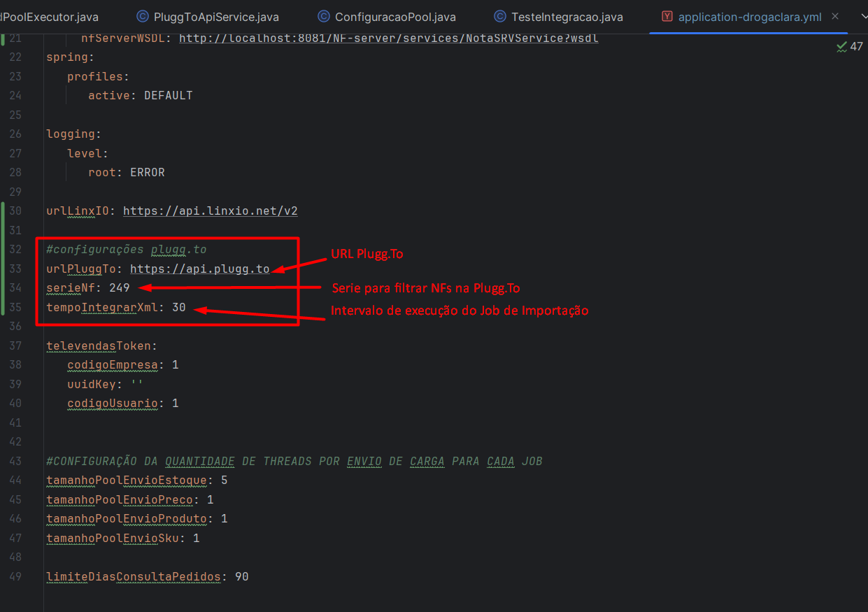Click the limiteDiasConsultaPedidos key
The height and width of the screenshot is (612, 868).
pos(134,577)
